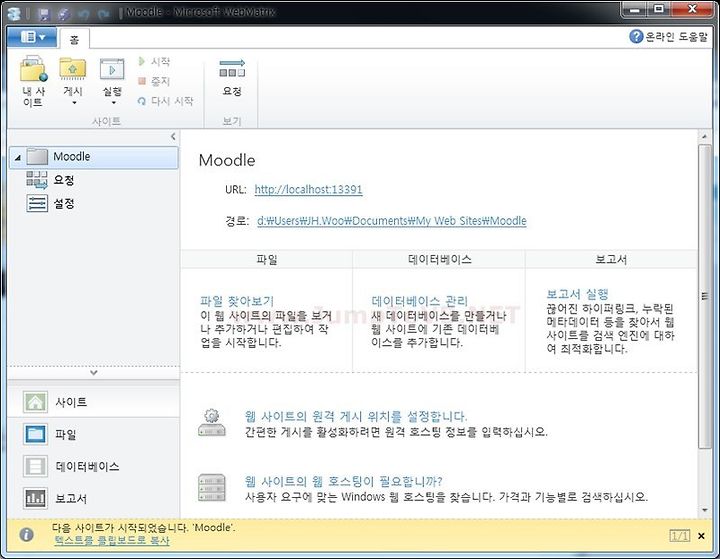Click the web hosting needed link
The image size is (720, 559).
(x=343, y=481)
